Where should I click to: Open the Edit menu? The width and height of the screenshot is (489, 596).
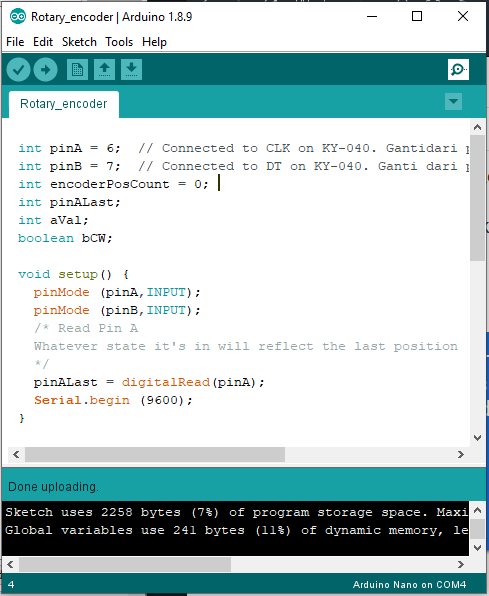click(x=43, y=42)
